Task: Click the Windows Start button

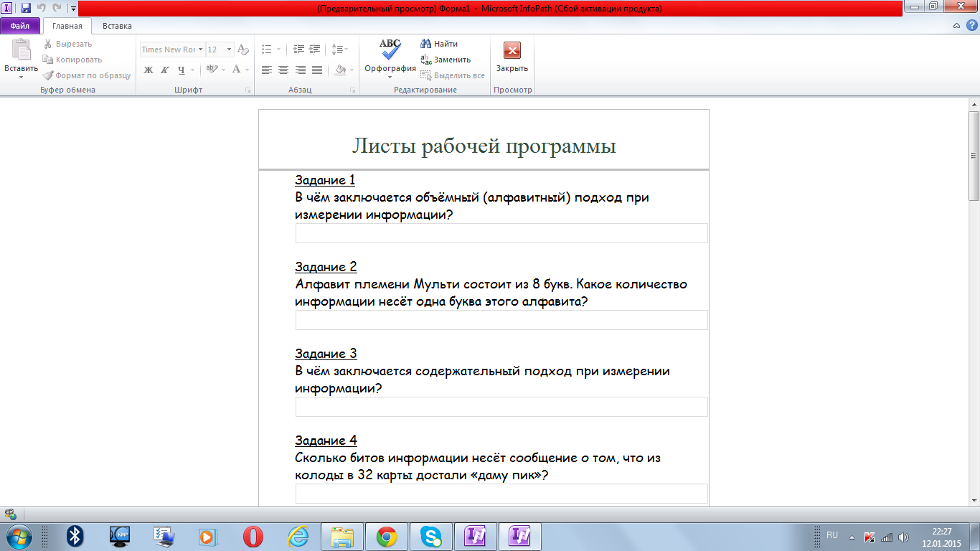Action: (19, 536)
